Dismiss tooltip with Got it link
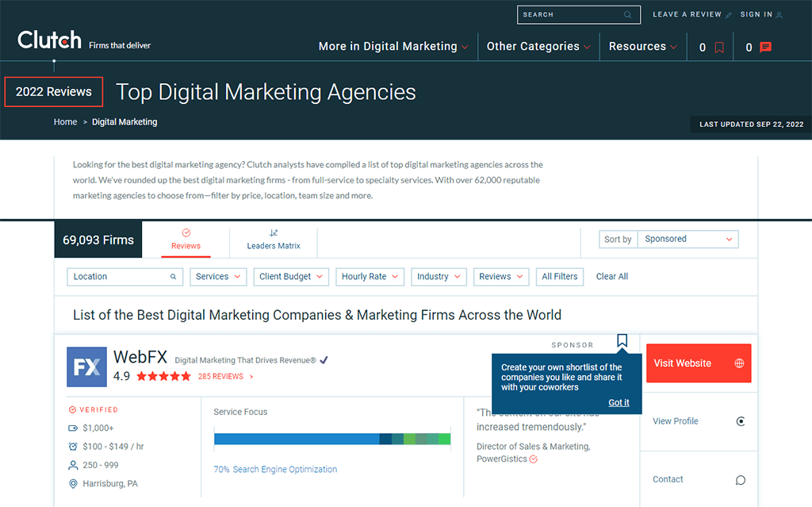Image resolution: width=812 pixels, height=507 pixels. click(x=619, y=402)
